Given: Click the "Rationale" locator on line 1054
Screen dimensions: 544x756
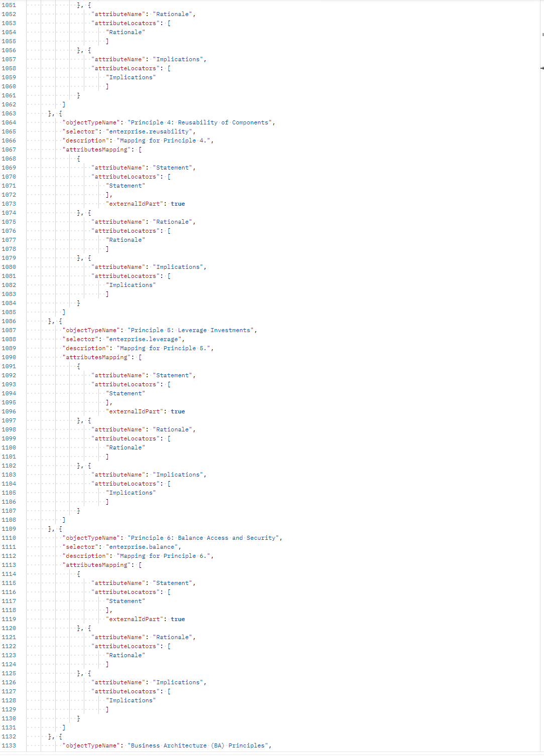Looking at the screenshot, I should (125, 32).
